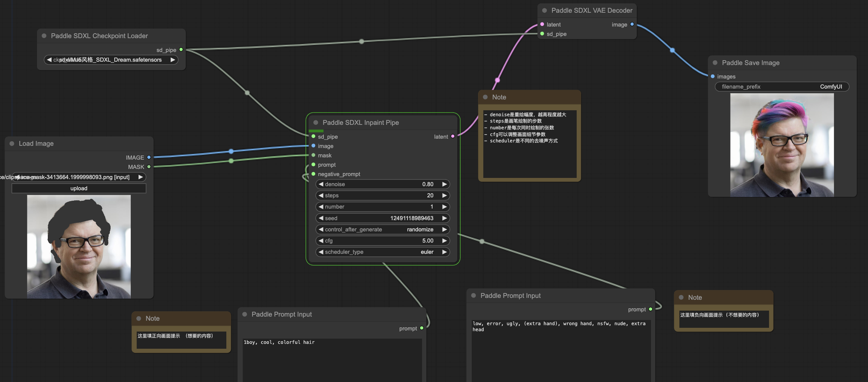Image resolution: width=868 pixels, height=382 pixels.
Task: Open the control_after_generate randomize selector
Action: pyautogui.click(x=382, y=229)
